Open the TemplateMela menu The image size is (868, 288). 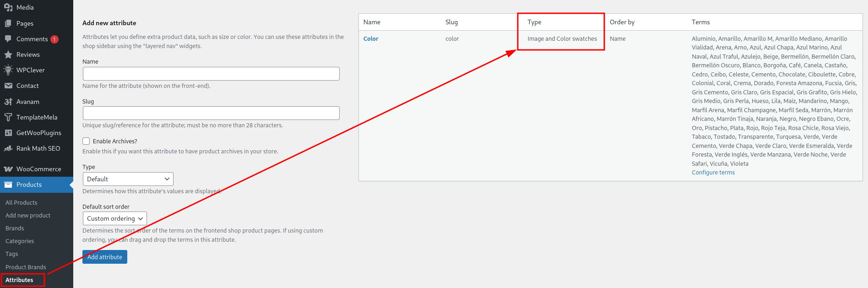click(37, 117)
